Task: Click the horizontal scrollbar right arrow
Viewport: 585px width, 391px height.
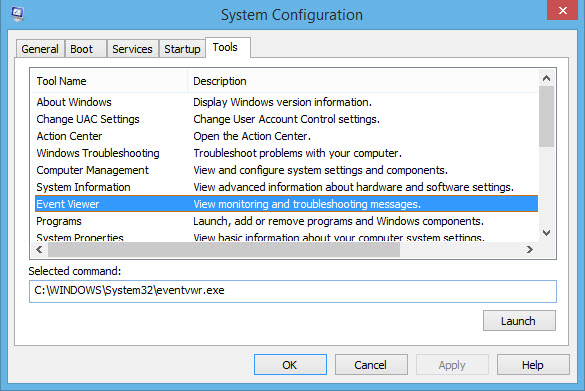Action: point(529,249)
